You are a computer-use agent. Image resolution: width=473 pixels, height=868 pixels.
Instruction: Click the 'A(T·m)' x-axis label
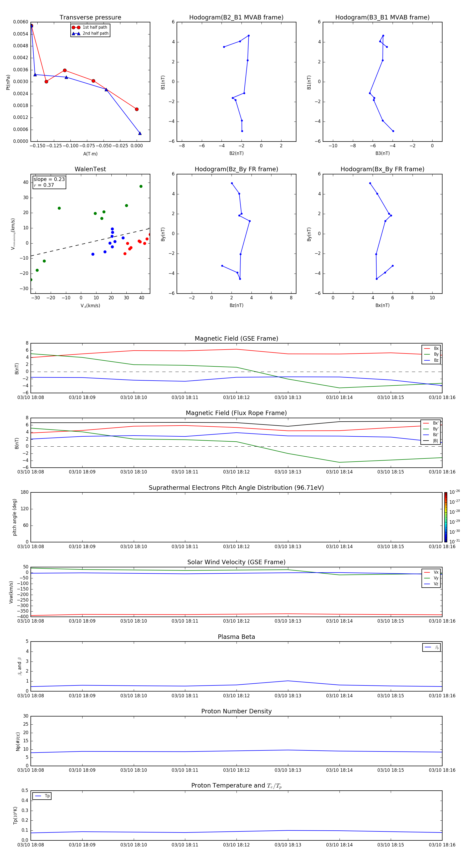click(90, 154)
